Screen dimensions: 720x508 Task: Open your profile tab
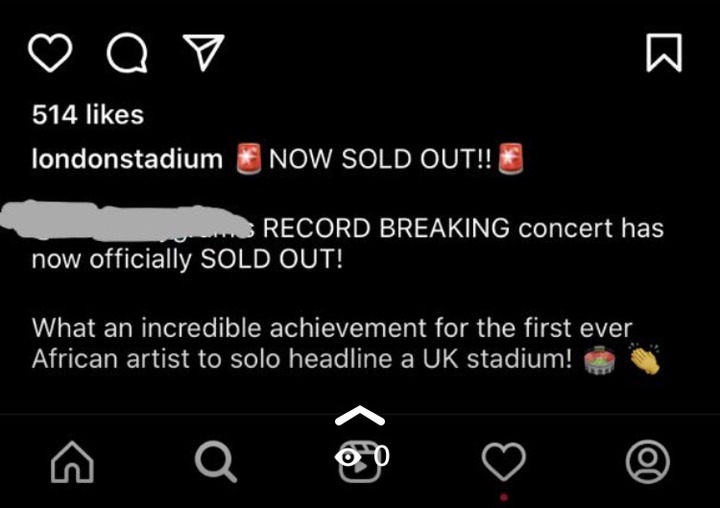coord(647,462)
